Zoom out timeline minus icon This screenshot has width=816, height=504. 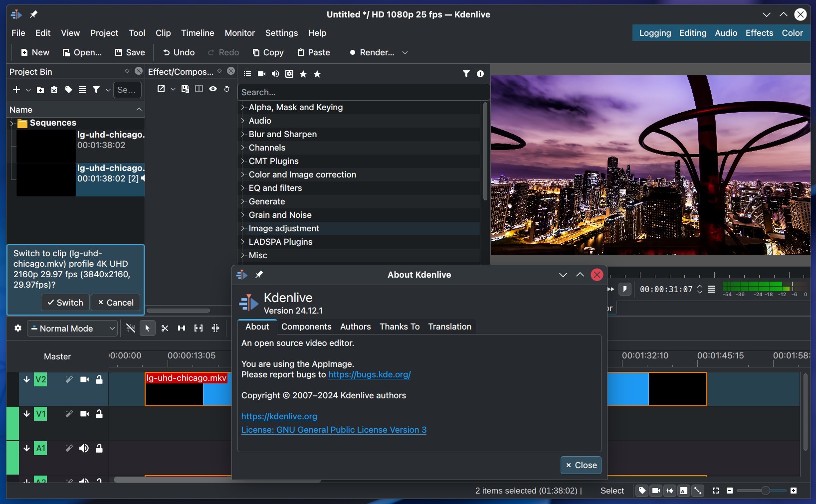click(x=730, y=491)
